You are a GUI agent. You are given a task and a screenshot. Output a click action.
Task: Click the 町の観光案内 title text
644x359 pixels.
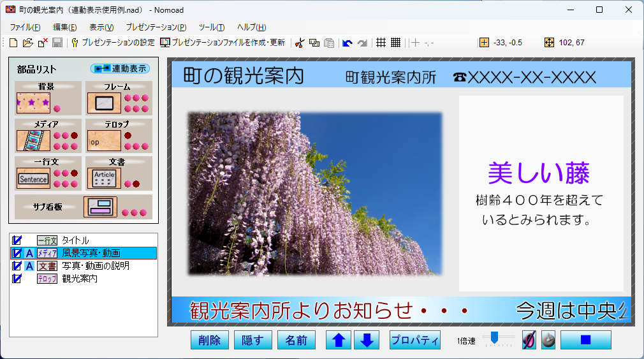pyautogui.click(x=243, y=76)
